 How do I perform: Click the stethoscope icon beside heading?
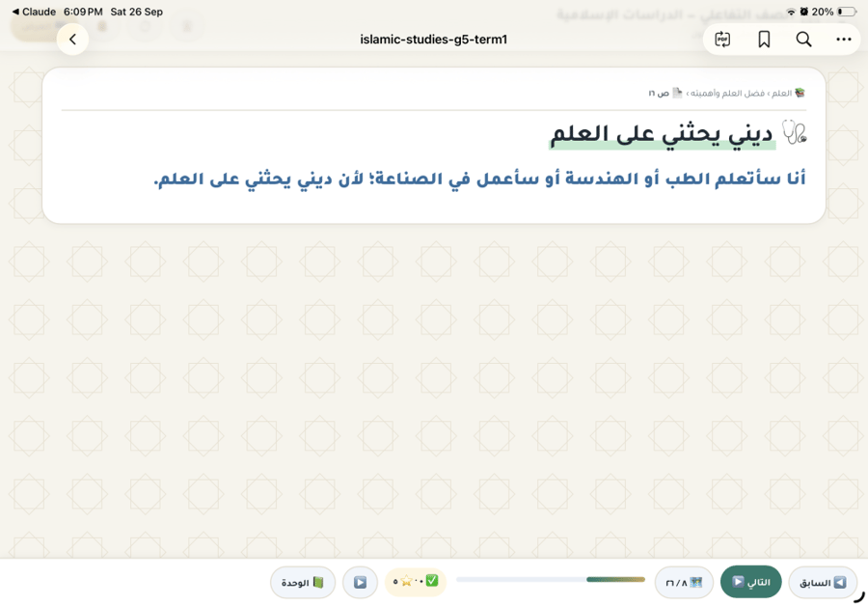click(795, 132)
